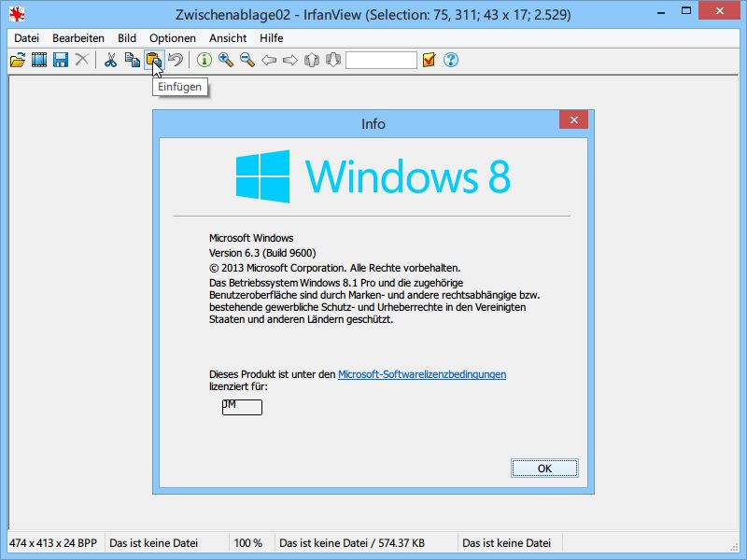Click the Save floppy disk icon
This screenshot has height=560, width=747.
61,60
